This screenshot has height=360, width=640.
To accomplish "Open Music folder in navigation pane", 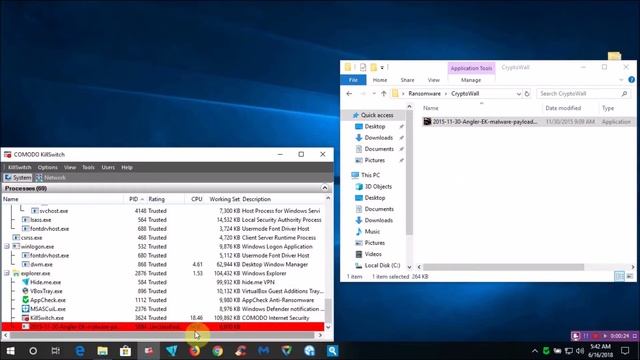I will (x=372, y=231).
